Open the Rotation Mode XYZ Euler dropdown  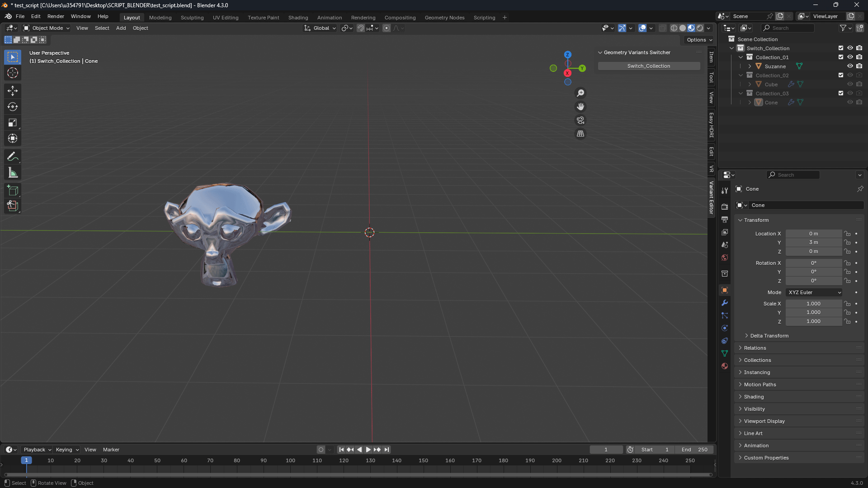coord(814,292)
